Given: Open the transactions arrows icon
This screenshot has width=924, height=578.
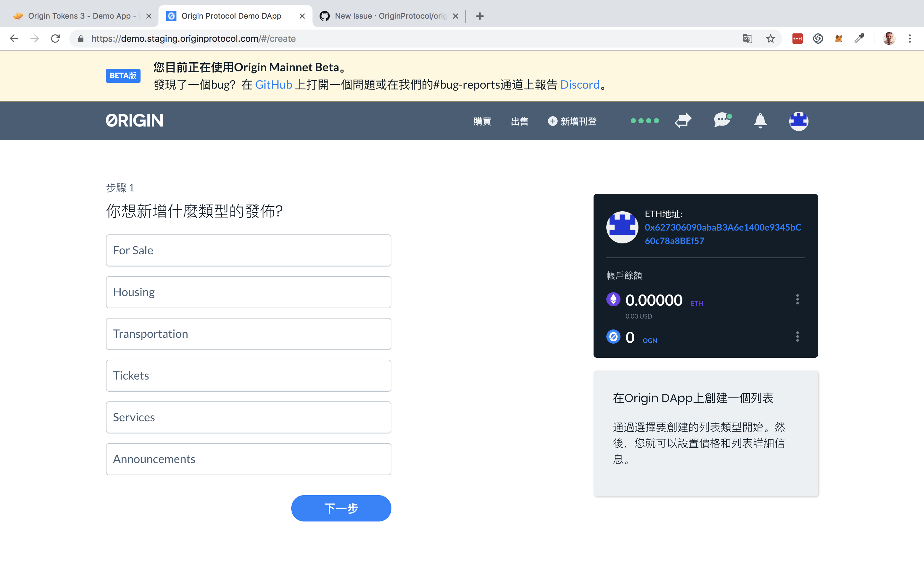Looking at the screenshot, I should coord(683,120).
